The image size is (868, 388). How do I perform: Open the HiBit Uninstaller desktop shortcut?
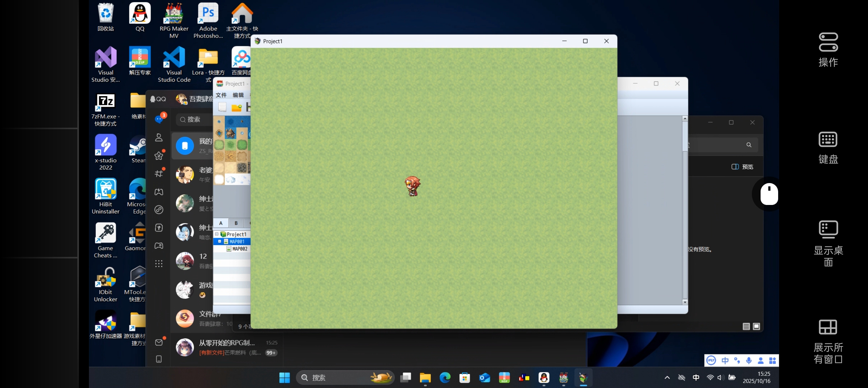106,197
